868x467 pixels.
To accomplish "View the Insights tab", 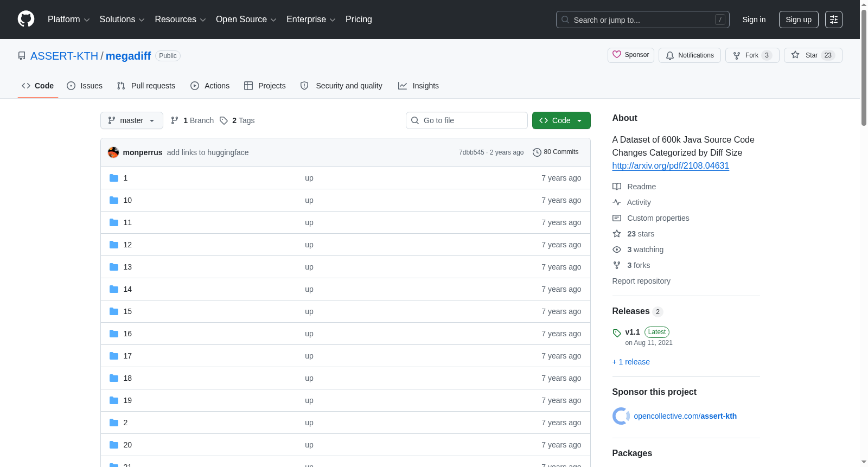I will point(418,86).
